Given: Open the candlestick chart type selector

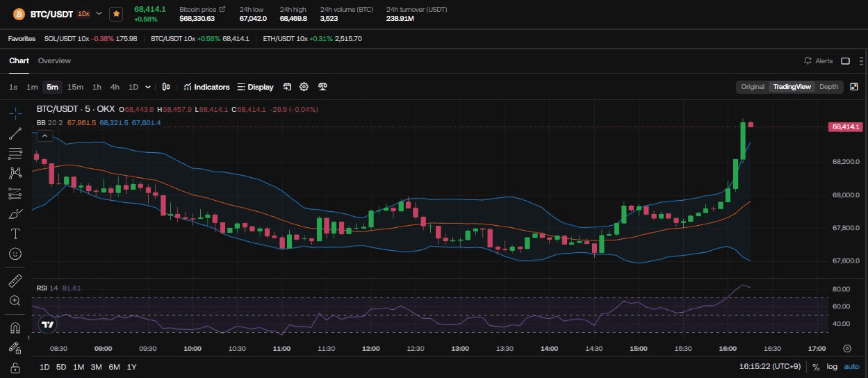Looking at the screenshot, I should click(166, 87).
